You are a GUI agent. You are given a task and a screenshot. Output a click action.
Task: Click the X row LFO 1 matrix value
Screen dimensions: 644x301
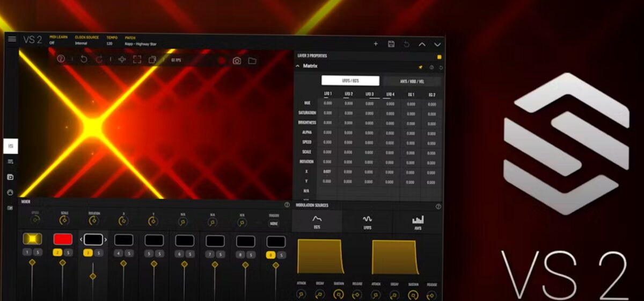click(x=327, y=171)
